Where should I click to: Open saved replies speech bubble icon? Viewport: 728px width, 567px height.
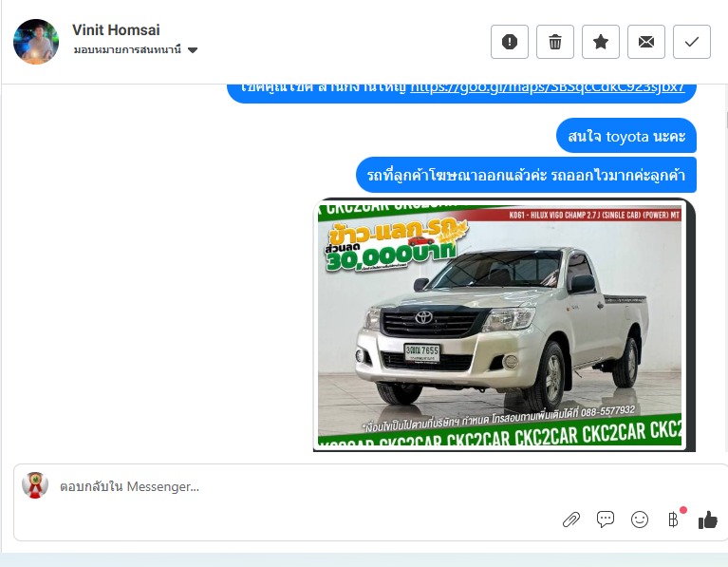tap(605, 520)
